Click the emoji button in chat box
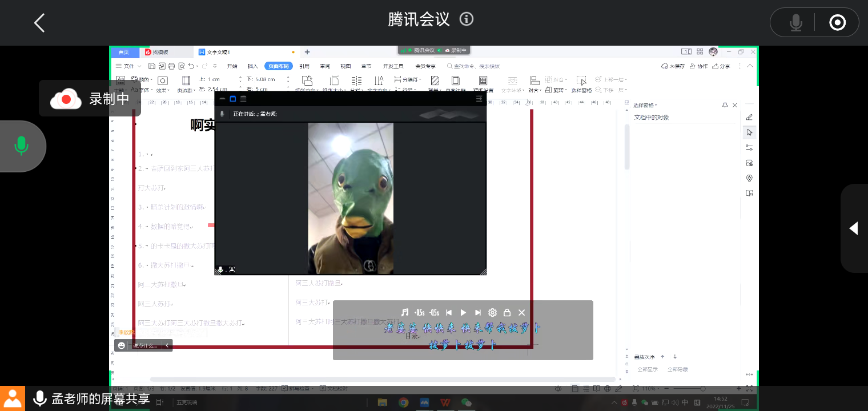The width and height of the screenshot is (868, 411). [x=121, y=345]
